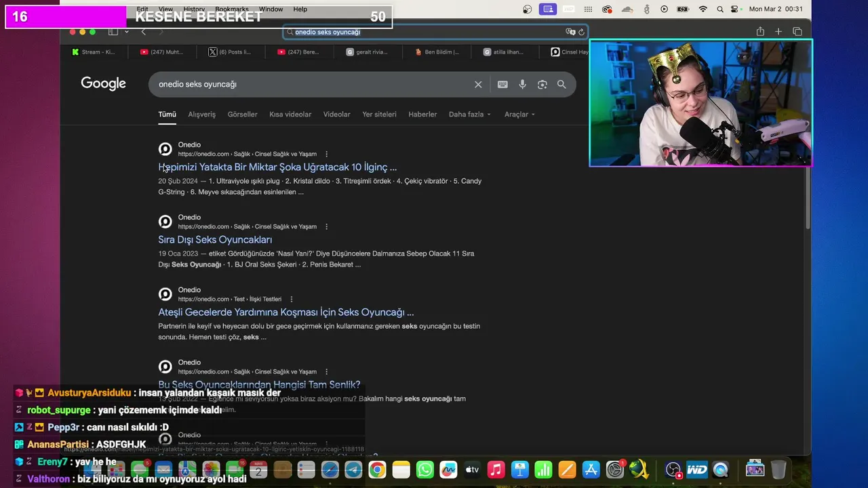Switch to Stream - Ki... browser tab
Screen dimensions: 868x488
click(94, 52)
